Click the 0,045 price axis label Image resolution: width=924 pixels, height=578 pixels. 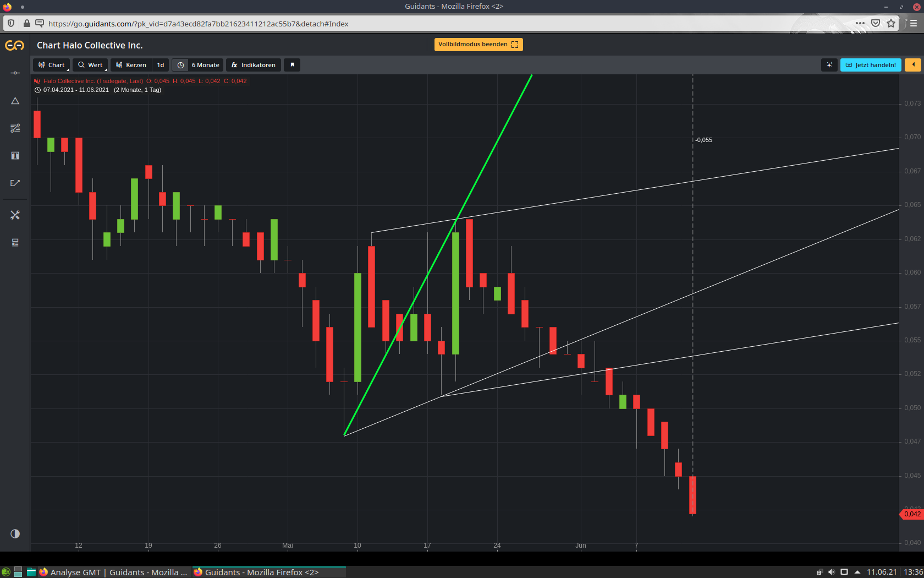pyautogui.click(x=912, y=476)
